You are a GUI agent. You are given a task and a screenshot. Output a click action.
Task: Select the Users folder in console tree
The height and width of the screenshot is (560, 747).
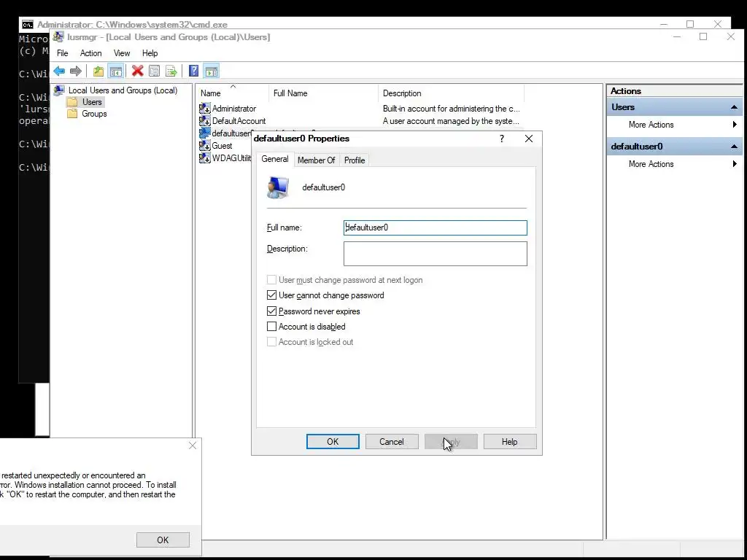coord(85,102)
